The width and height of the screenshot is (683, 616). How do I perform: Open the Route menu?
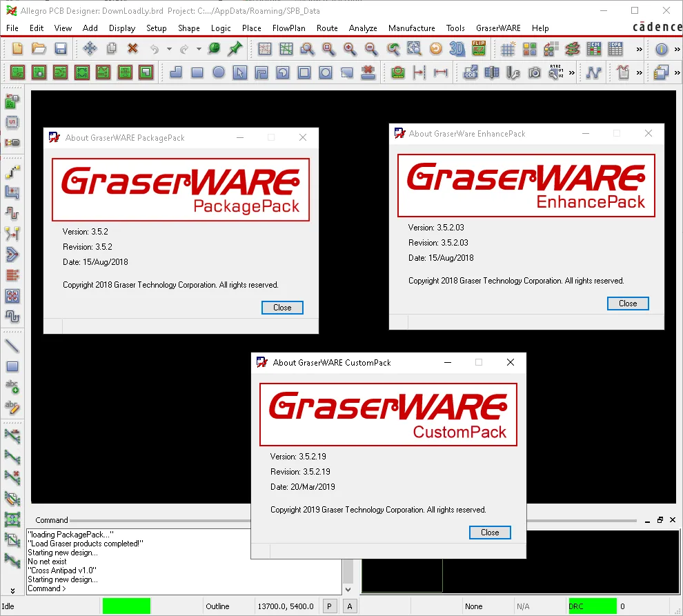[327, 28]
